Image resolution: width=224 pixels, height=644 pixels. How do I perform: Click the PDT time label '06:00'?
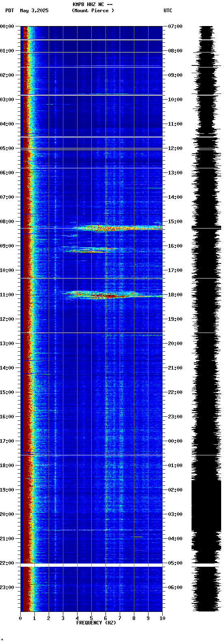(x=7, y=173)
